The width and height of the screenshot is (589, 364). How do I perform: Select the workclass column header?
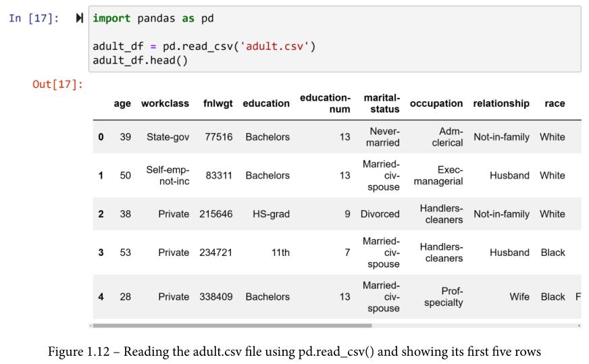tap(165, 103)
